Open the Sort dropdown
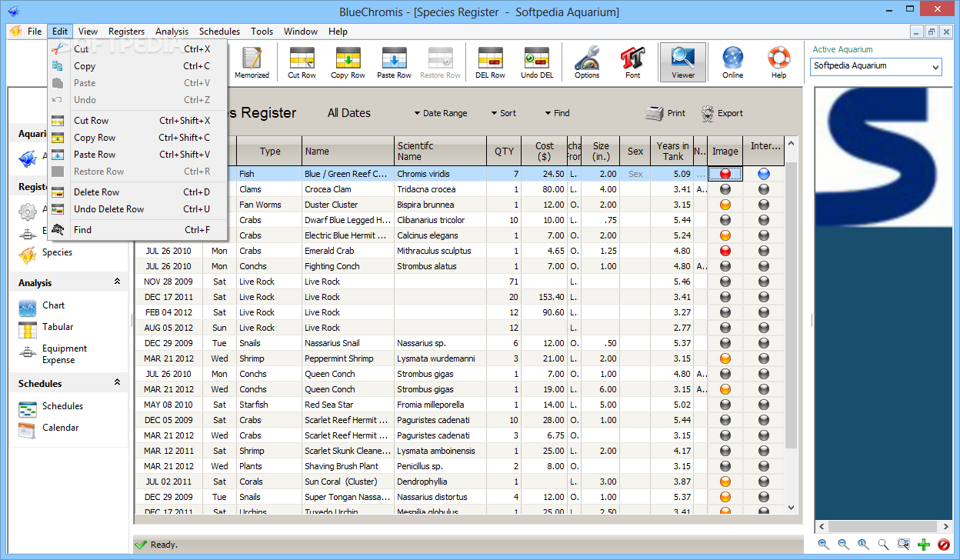The height and width of the screenshot is (560, 960). pyautogui.click(x=504, y=113)
